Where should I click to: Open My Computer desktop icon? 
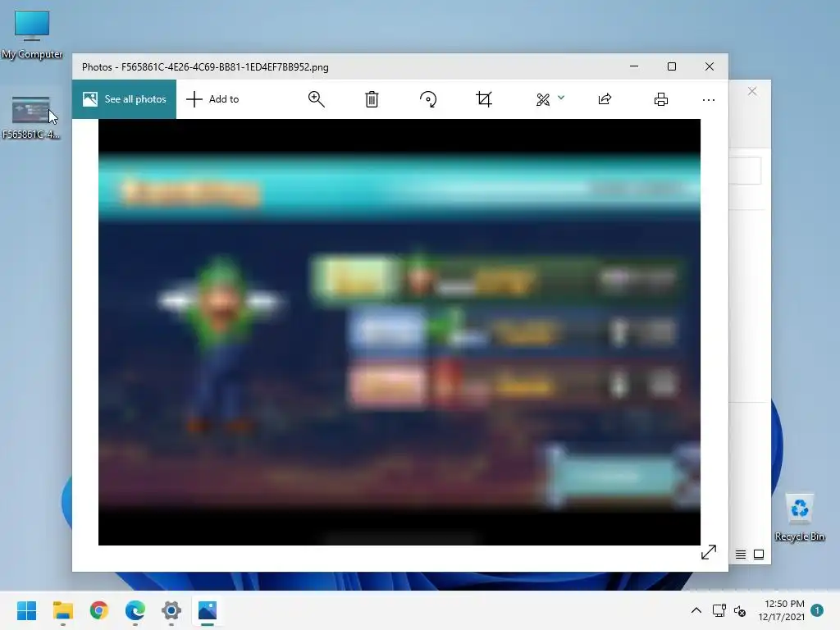[32, 34]
